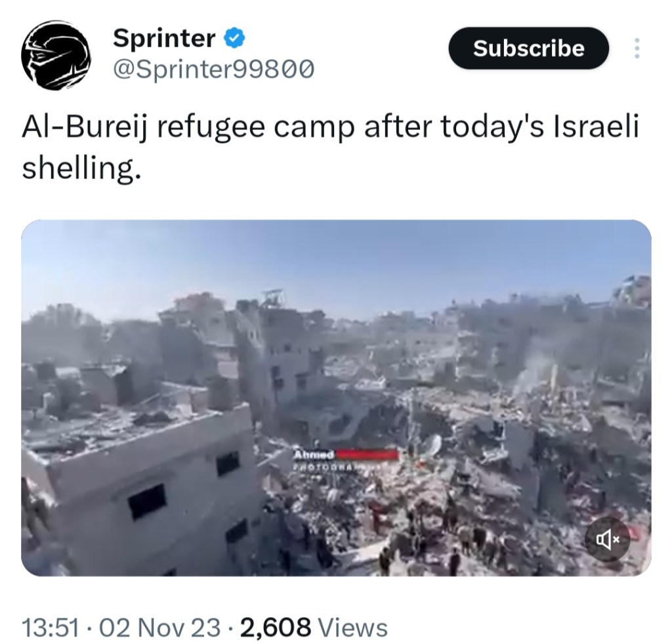Subscribe to the Sprinter account

point(528,48)
